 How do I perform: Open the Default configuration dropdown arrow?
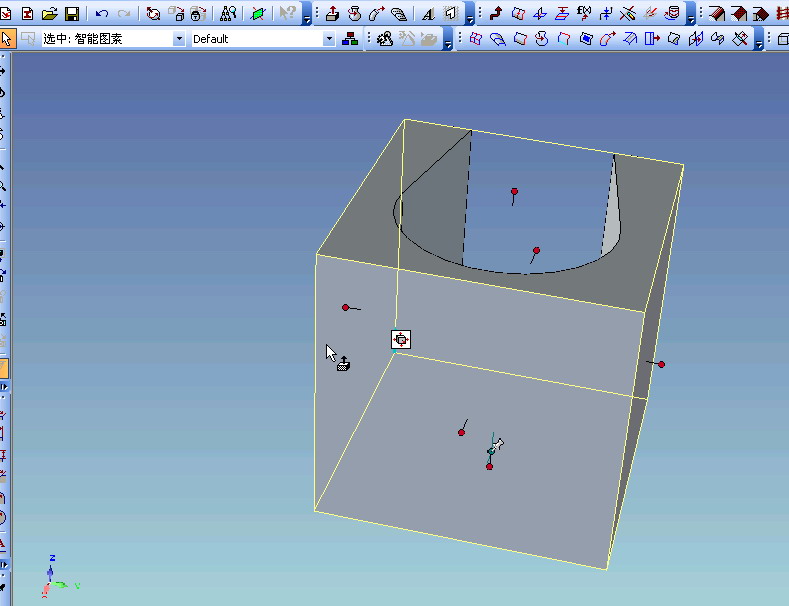(329, 39)
